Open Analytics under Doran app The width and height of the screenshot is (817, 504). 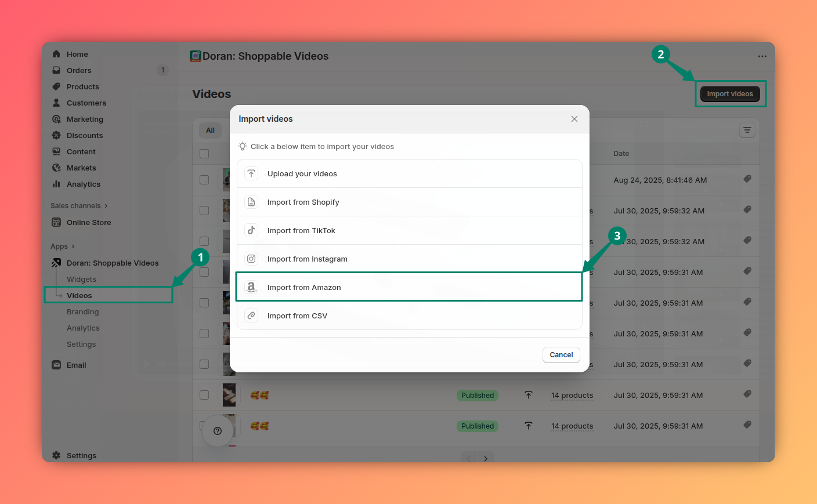pyautogui.click(x=83, y=328)
